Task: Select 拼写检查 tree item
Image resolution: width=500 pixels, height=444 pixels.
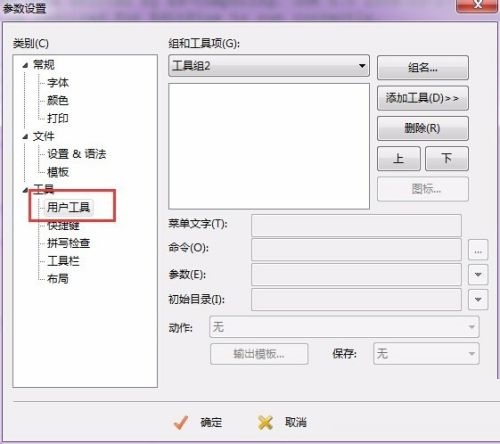Action: pos(68,243)
